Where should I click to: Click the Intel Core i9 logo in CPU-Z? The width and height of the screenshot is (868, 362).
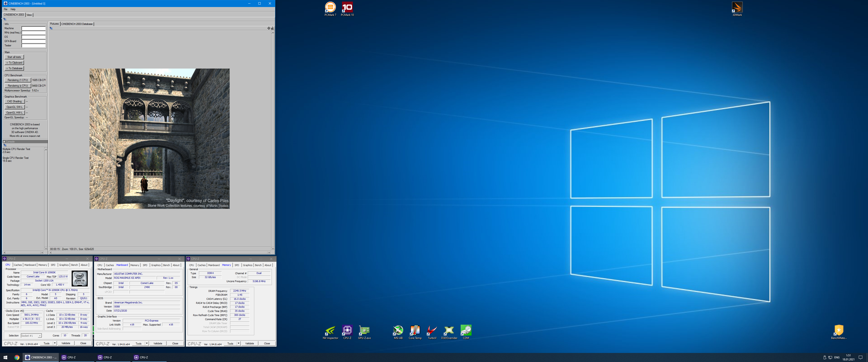[80, 278]
